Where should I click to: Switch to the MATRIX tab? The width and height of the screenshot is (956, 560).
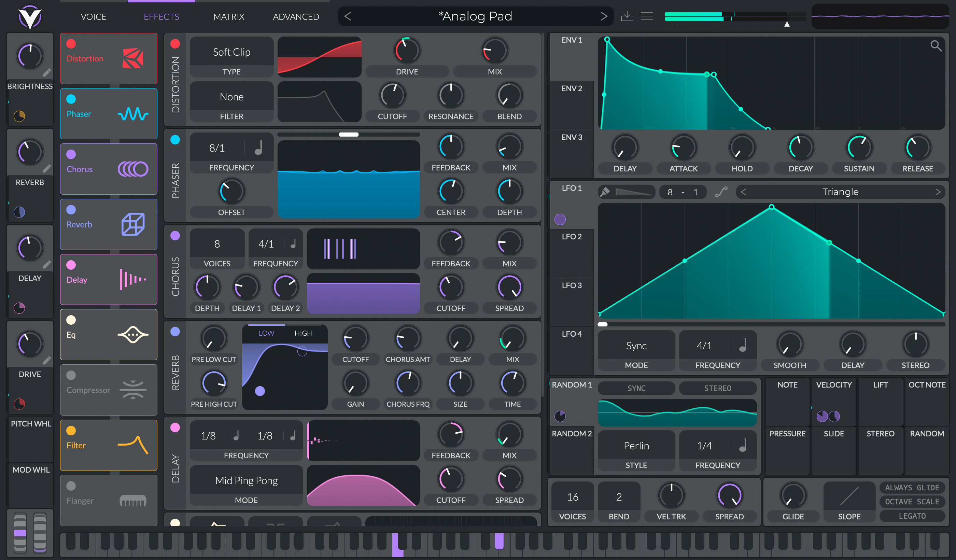click(x=229, y=17)
